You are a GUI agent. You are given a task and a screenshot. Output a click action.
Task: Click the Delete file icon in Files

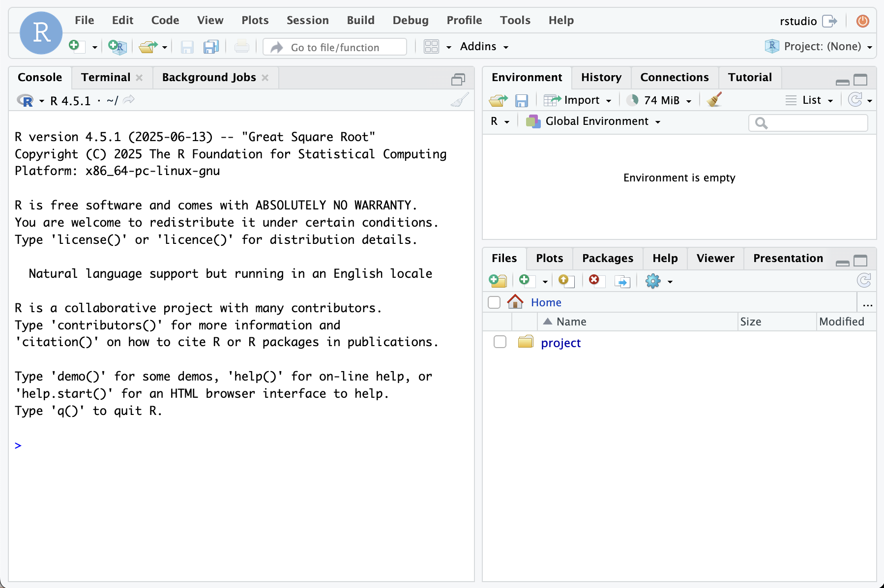(x=596, y=281)
